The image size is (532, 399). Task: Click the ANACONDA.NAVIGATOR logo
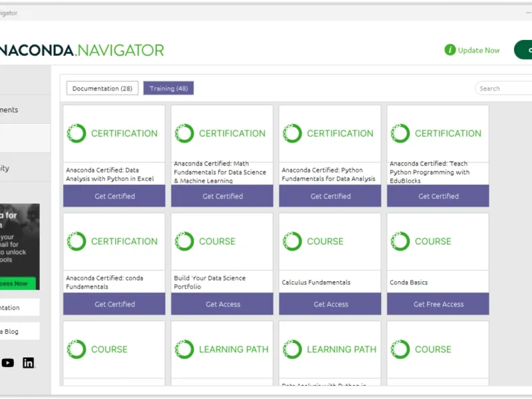81,51
